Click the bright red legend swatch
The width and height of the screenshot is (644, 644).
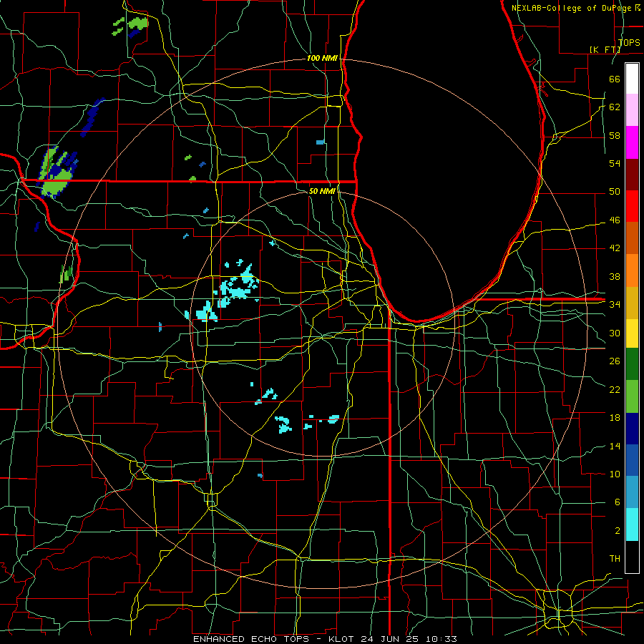coord(632,206)
